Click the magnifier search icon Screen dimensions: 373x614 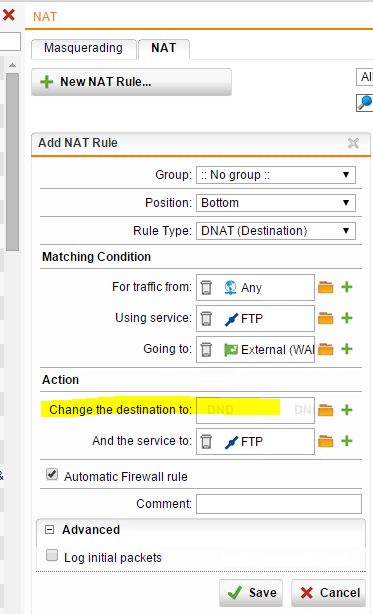click(x=365, y=103)
